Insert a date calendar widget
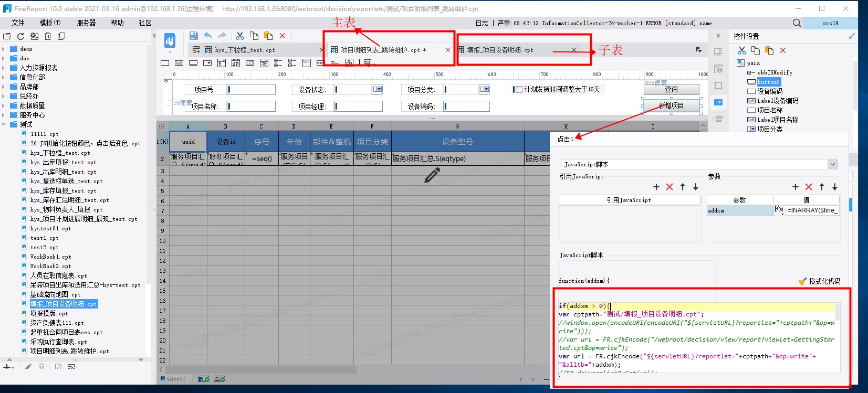This screenshot has height=393, width=868. click(x=236, y=63)
